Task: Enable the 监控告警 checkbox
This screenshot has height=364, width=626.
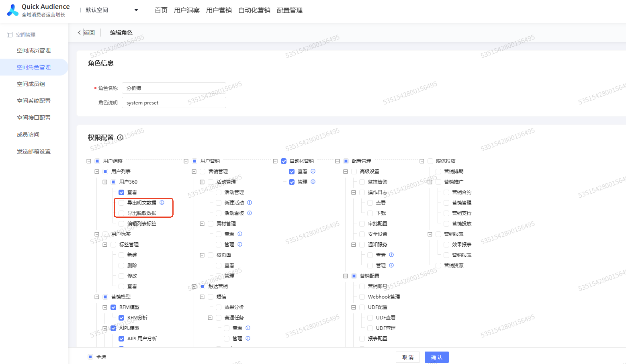Action: (362, 182)
